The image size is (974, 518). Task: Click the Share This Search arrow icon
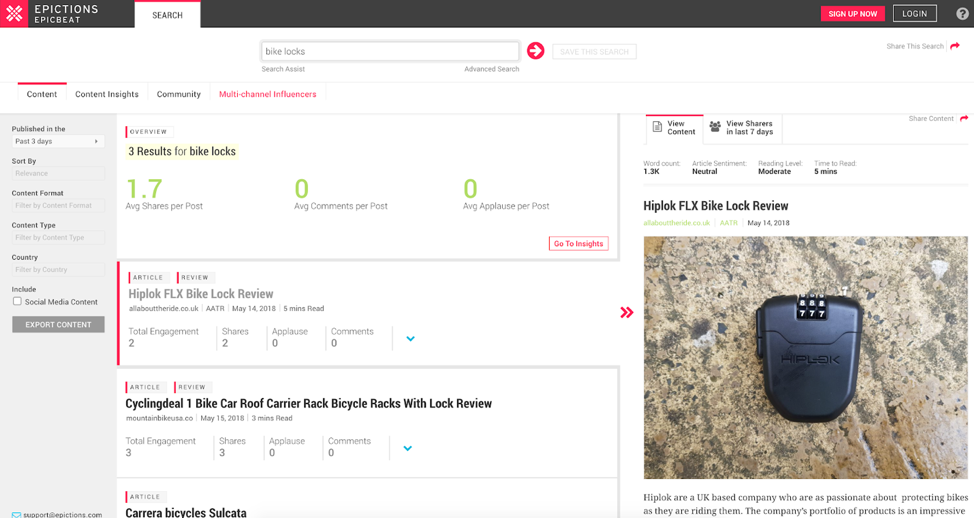coord(955,46)
